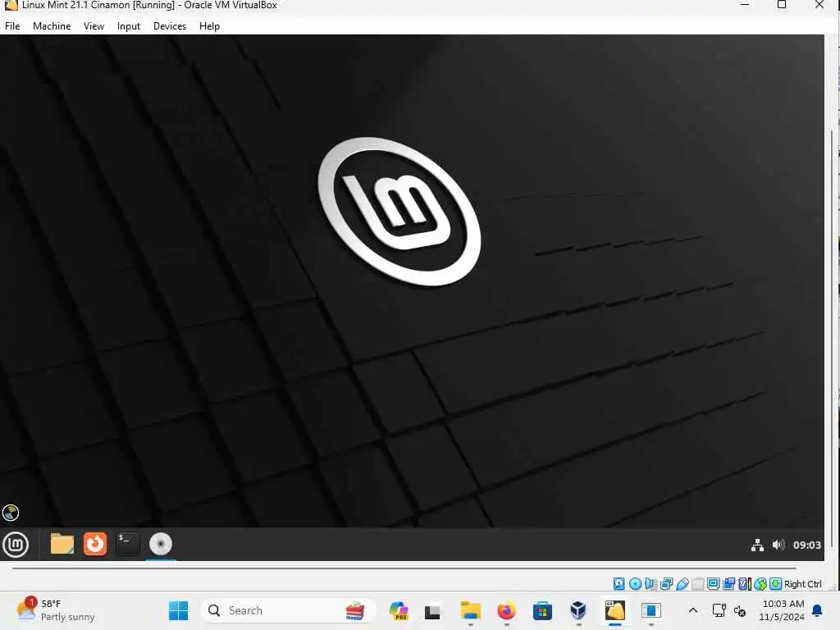Select the running Linux Mint VM taskbar icon
This screenshot has width=840, height=630.
pos(615,610)
